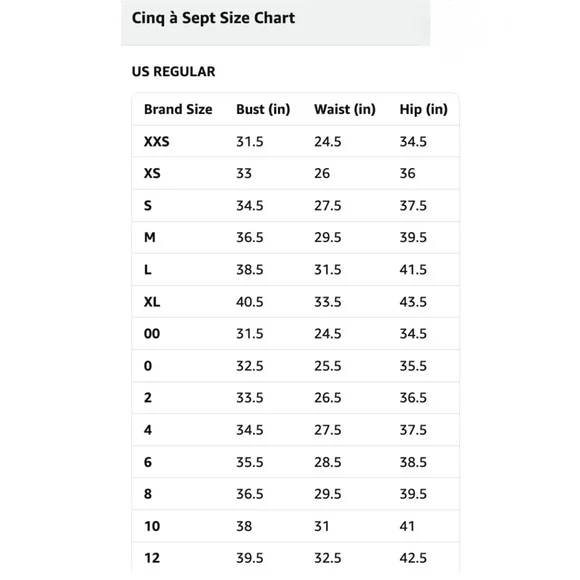Image resolution: width=580 pixels, height=580 pixels.
Task: Select the XS size row label
Action: tap(152, 173)
